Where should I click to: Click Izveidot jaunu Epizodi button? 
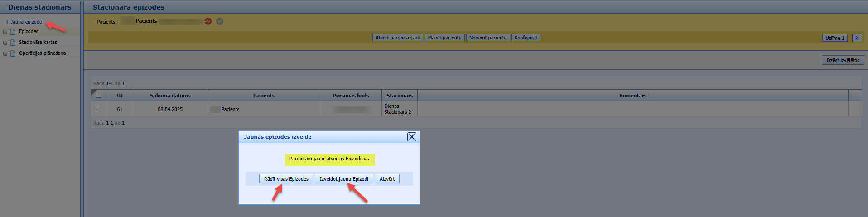344,179
